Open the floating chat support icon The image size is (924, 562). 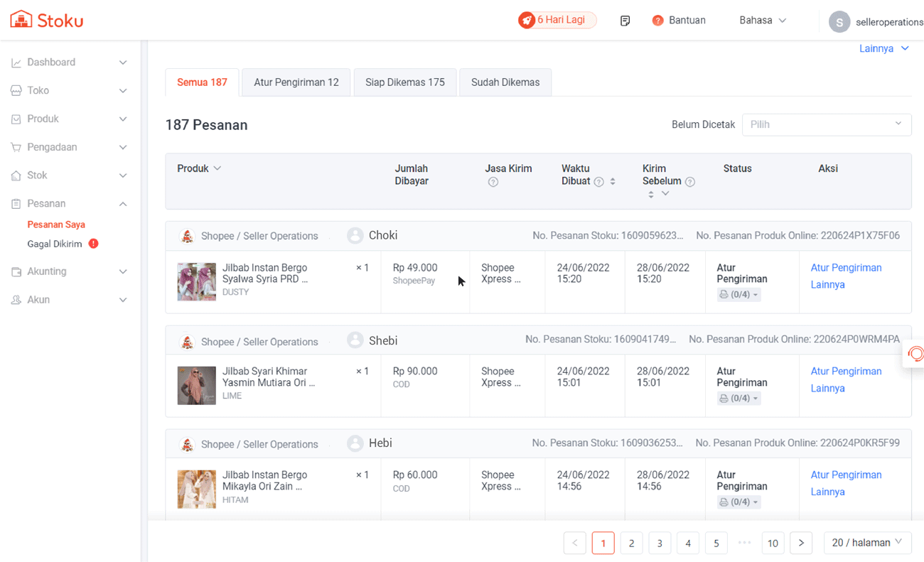coord(915,354)
